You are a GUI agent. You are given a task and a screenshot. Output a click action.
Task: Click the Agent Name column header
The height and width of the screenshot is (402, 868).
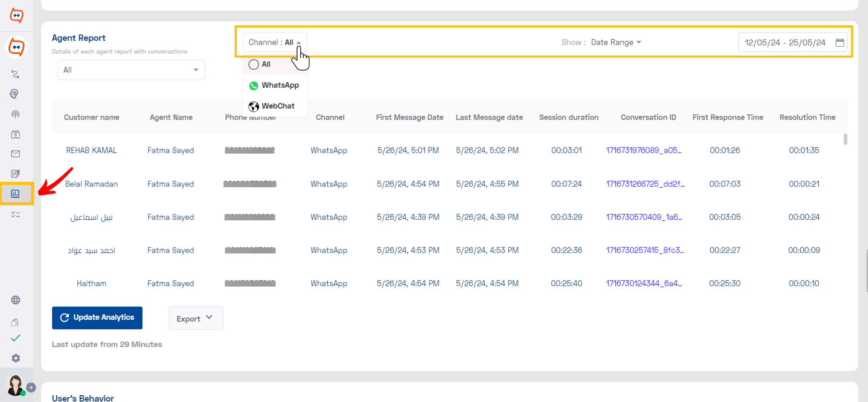(171, 117)
